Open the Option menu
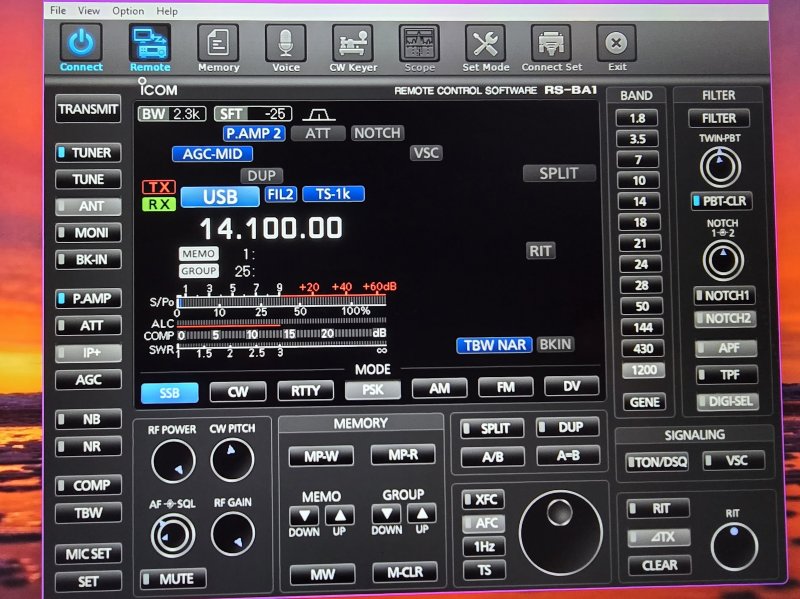800x599 pixels. click(x=128, y=11)
